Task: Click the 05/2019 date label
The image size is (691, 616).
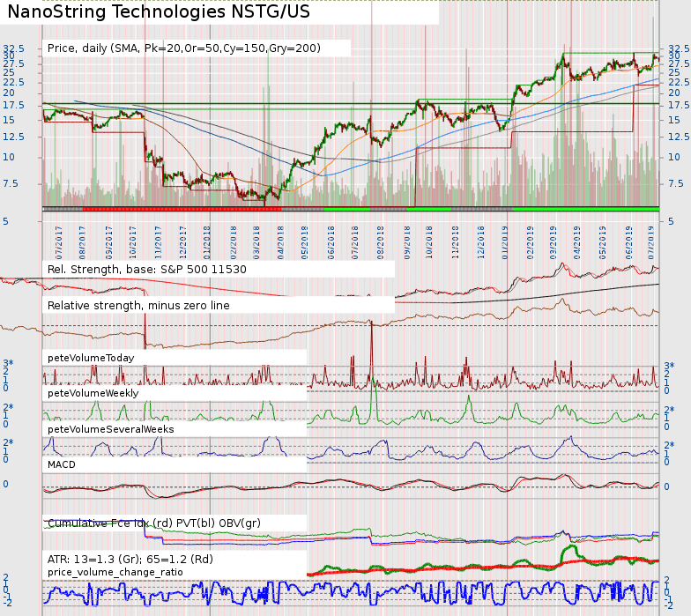Action: [603, 242]
